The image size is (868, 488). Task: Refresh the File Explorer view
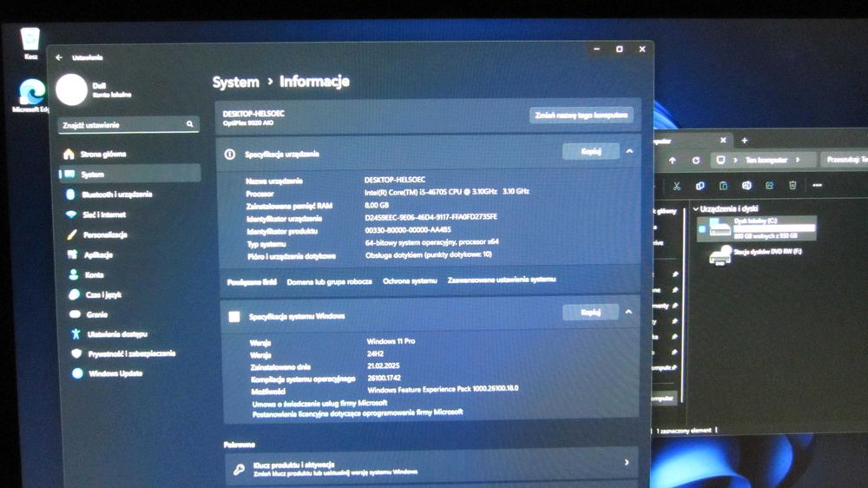coord(696,160)
